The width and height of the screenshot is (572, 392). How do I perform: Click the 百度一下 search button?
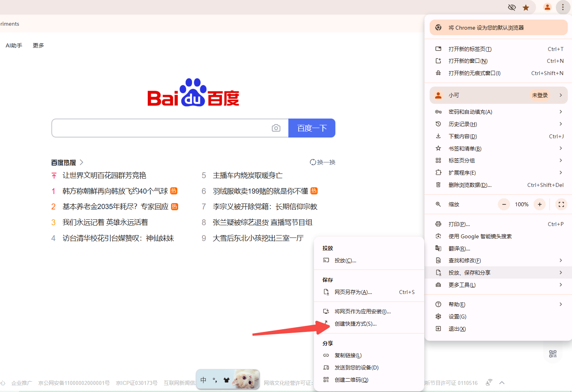tap(312, 128)
